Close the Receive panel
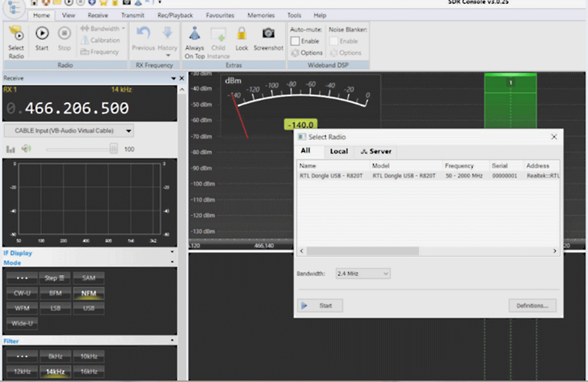Screen dimensions: 588x382 pos(182,78)
